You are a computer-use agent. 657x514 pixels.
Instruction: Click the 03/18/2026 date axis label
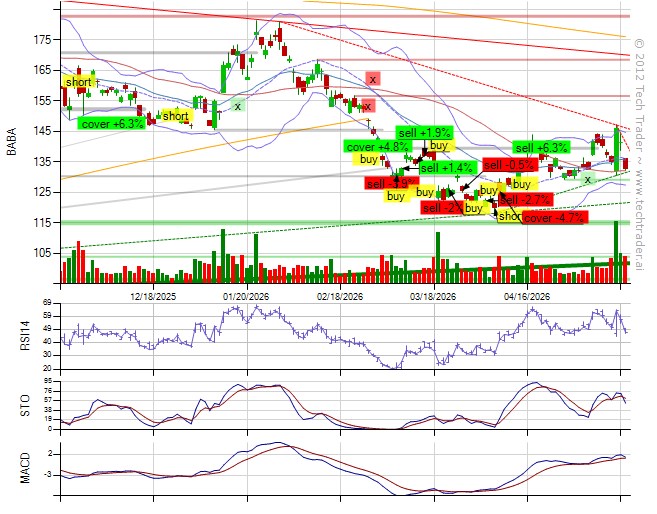[433, 297]
